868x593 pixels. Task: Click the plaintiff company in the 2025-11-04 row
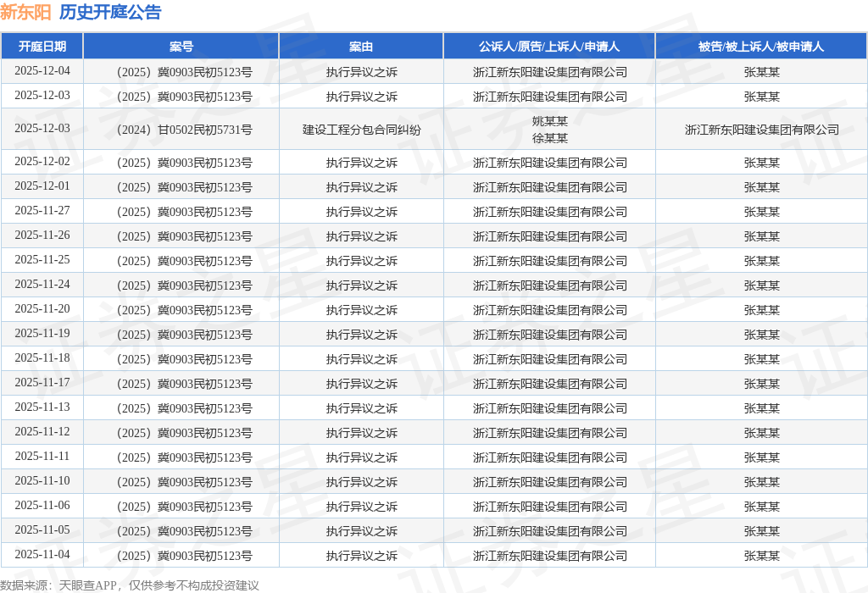[x=549, y=556]
